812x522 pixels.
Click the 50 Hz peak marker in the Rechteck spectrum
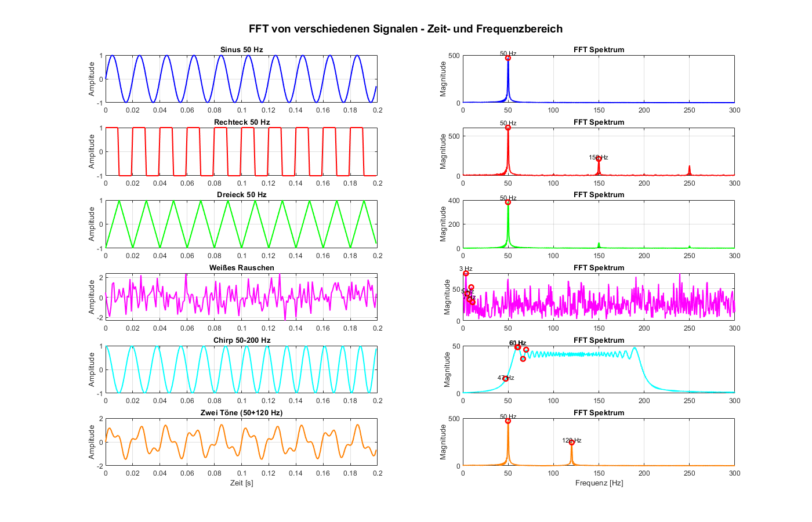508,128
